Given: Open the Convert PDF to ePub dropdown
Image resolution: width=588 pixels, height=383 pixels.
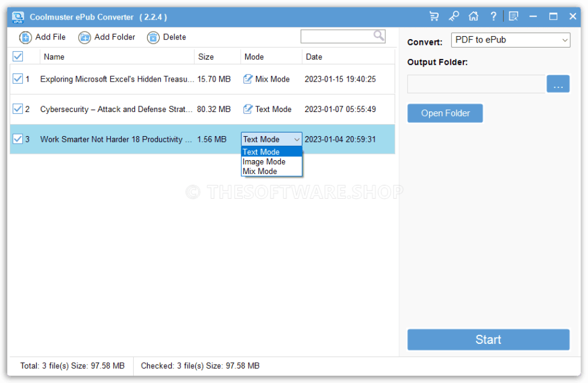Looking at the screenshot, I should [x=510, y=40].
